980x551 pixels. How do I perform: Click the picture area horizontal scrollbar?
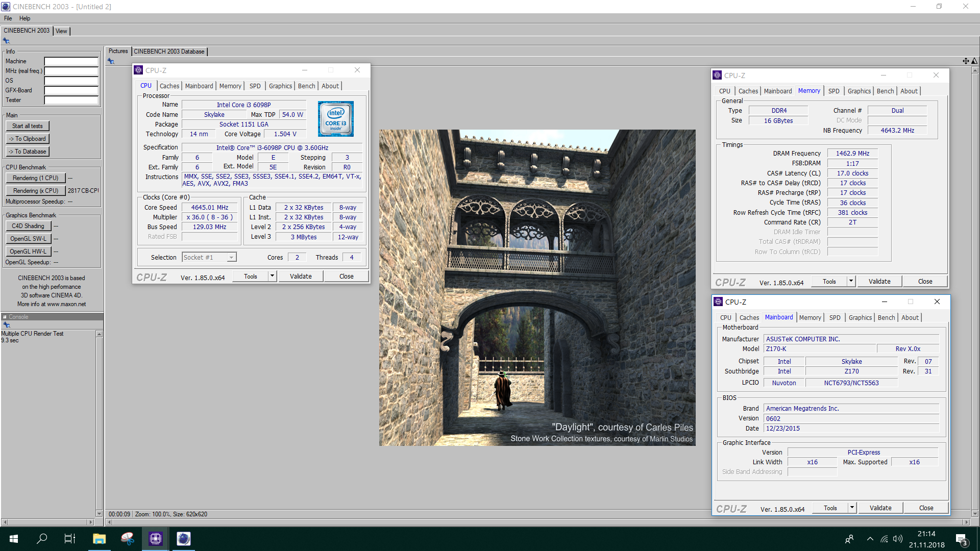(x=537, y=522)
